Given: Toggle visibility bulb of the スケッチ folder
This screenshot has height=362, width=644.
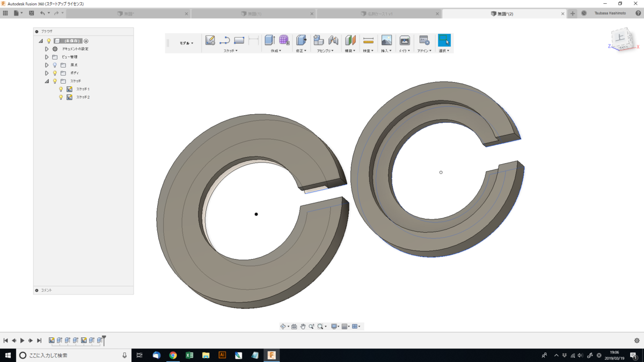Looking at the screenshot, I should [55, 81].
